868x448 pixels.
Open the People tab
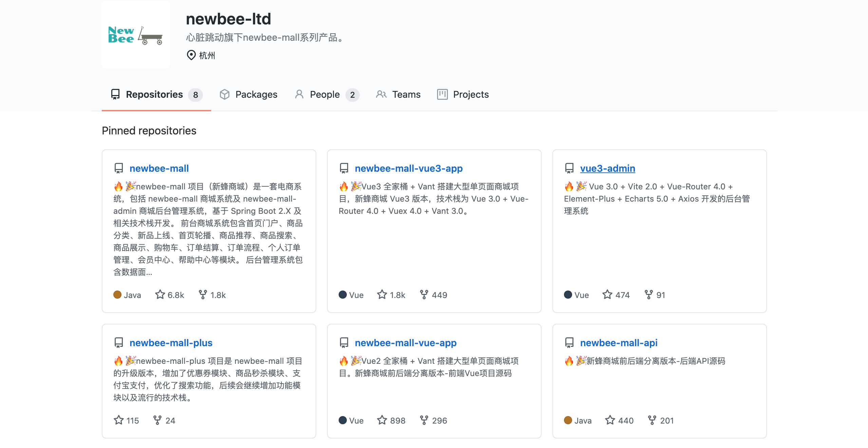point(325,94)
